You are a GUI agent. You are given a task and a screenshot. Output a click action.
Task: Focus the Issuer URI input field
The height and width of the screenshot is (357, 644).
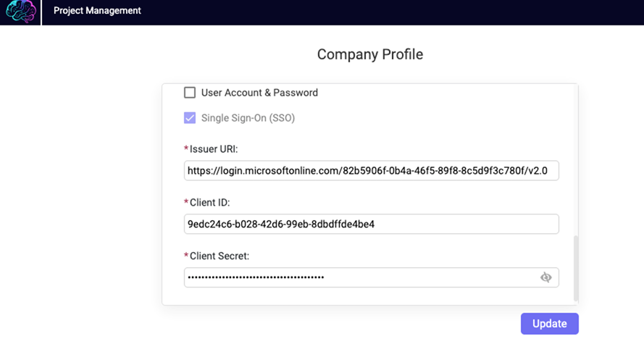pyautogui.click(x=372, y=171)
